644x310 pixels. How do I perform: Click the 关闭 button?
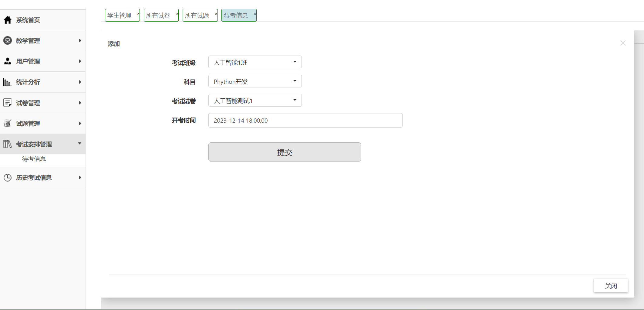click(x=611, y=286)
